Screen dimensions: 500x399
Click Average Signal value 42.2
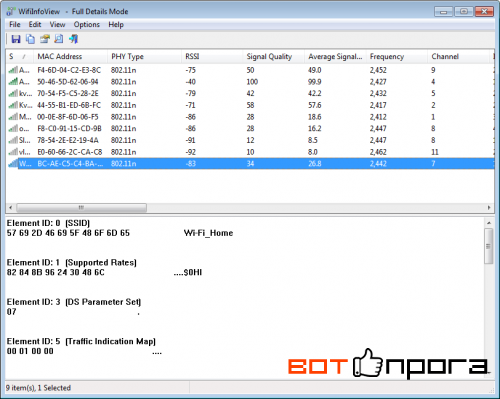coord(315,93)
